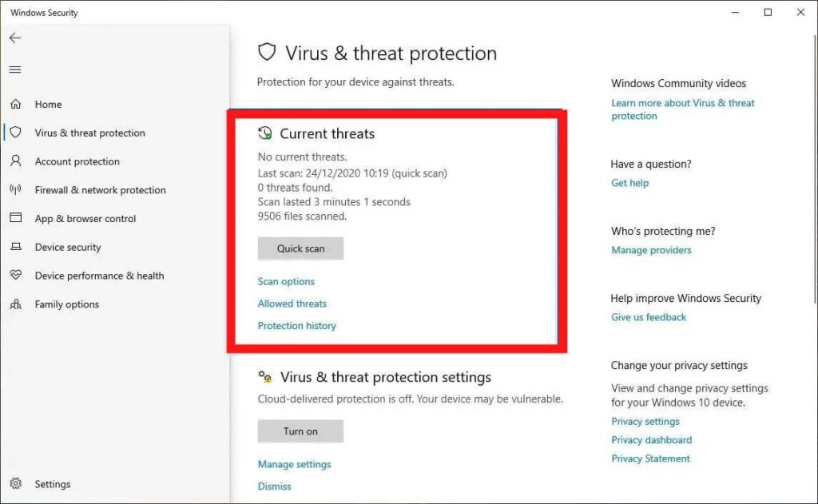This screenshot has width=818, height=504.
Task: Click the back arrow icon
Action: [x=15, y=38]
